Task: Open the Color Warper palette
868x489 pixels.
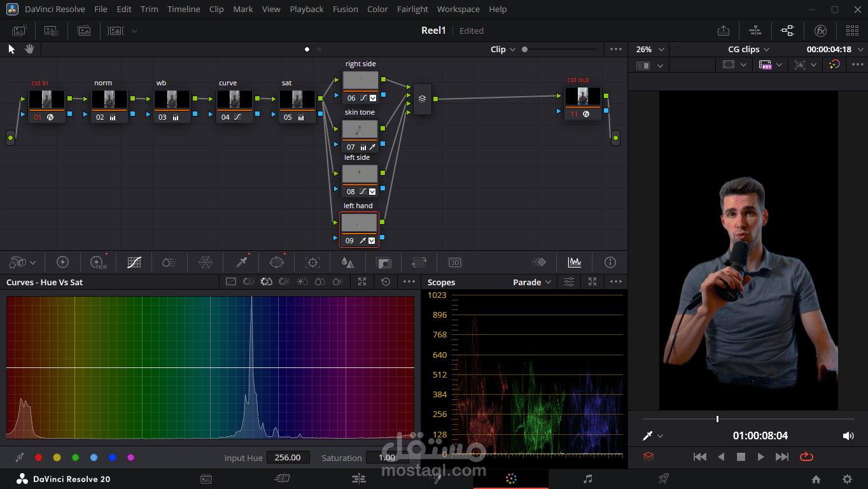Action: [x=206, y=262]
